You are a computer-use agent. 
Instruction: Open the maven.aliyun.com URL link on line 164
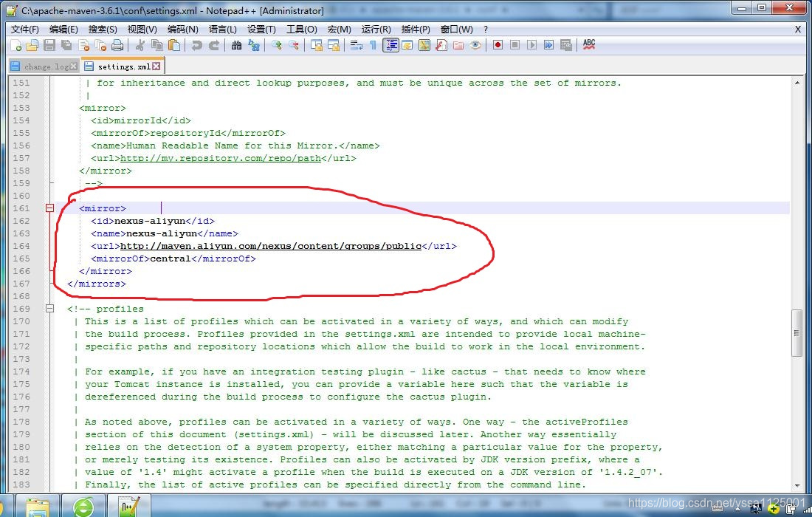tap(271, 246)
